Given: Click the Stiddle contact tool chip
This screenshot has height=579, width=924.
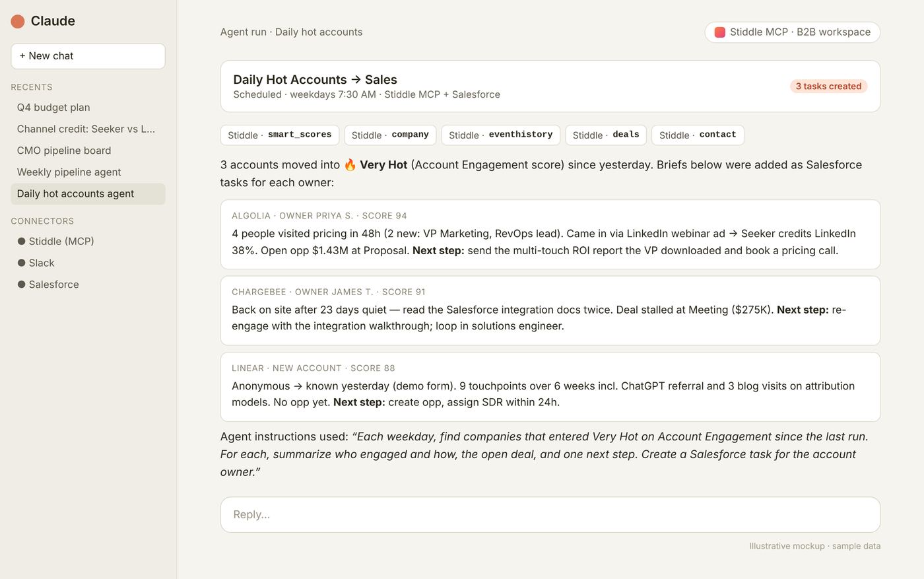Looking at the screenshot, I should coord(698,135).
